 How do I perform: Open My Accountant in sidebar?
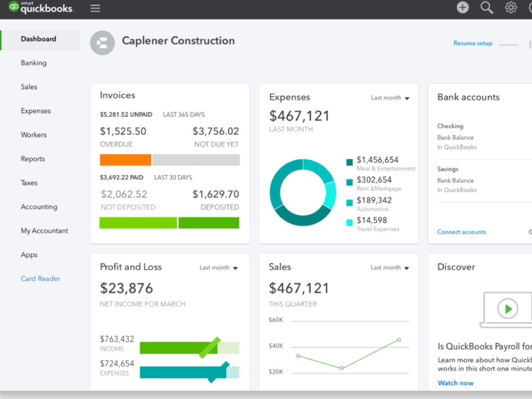tap(45, 231)
